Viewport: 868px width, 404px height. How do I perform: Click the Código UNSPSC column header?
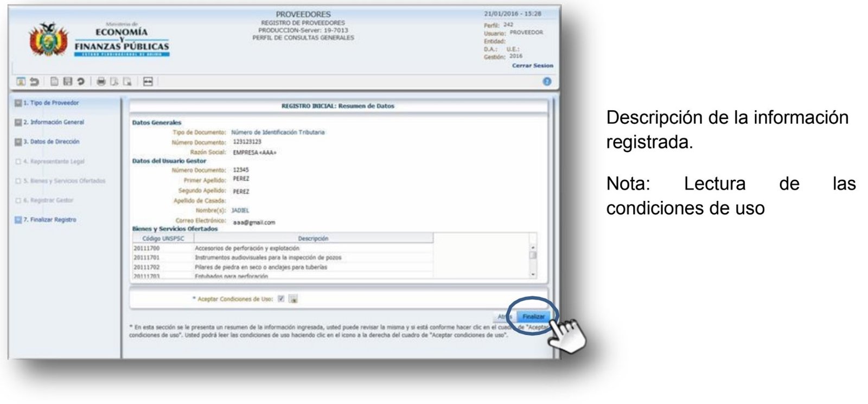pos(163,238)
